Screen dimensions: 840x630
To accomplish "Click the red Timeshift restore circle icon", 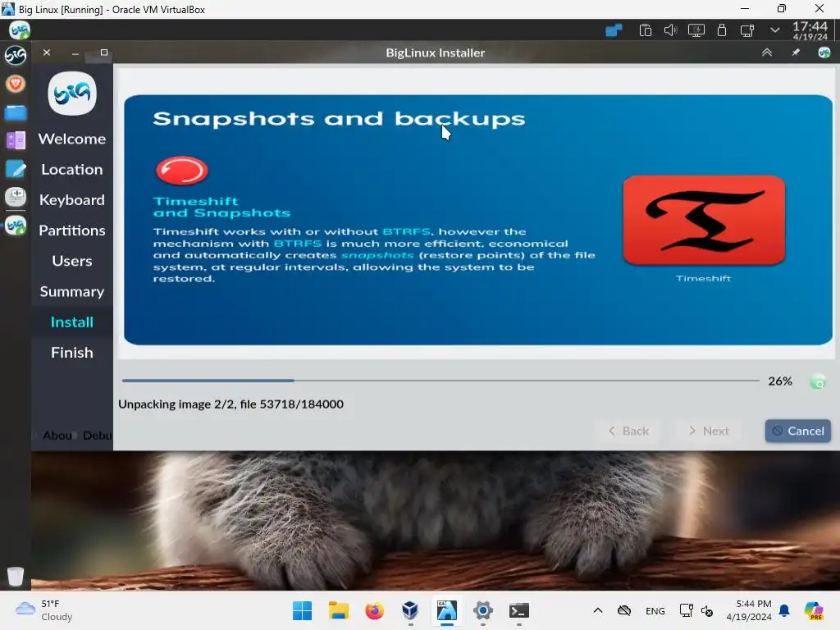I will [x=181, y=171].
